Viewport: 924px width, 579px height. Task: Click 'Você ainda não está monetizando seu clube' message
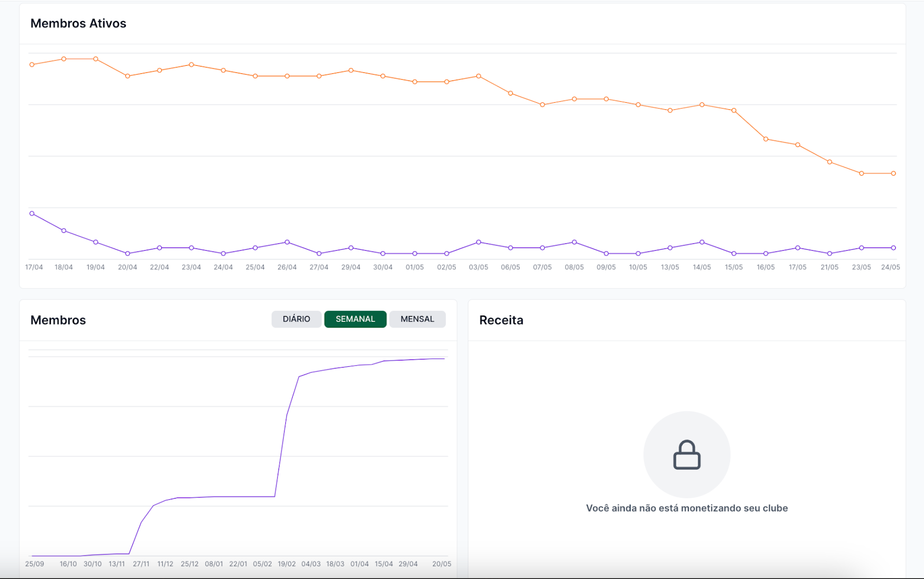pyautogui.click(x=687, y=508)
